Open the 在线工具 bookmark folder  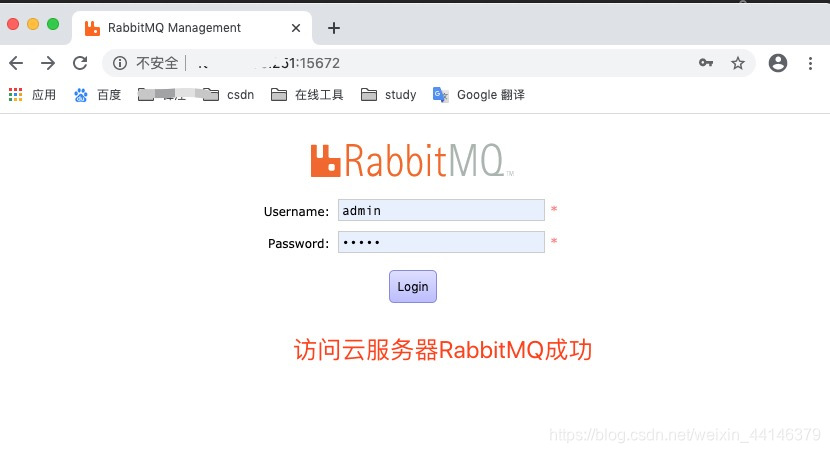307,95
